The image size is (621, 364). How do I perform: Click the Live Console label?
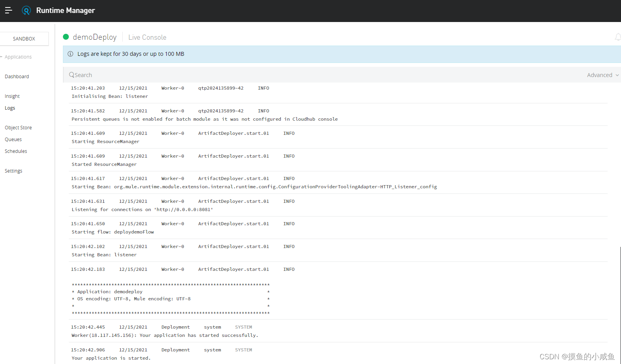[x=147, y=37]
